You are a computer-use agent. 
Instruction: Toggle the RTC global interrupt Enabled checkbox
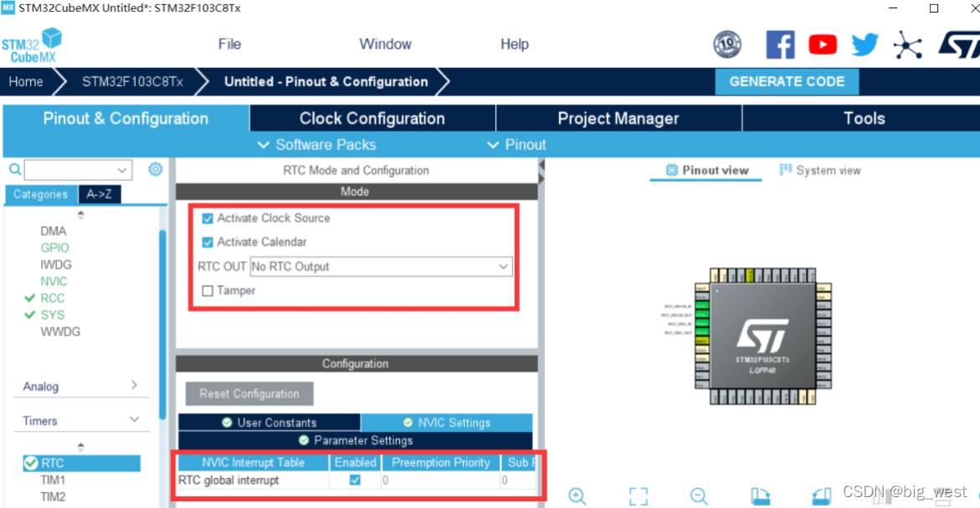tap(355, 480)
